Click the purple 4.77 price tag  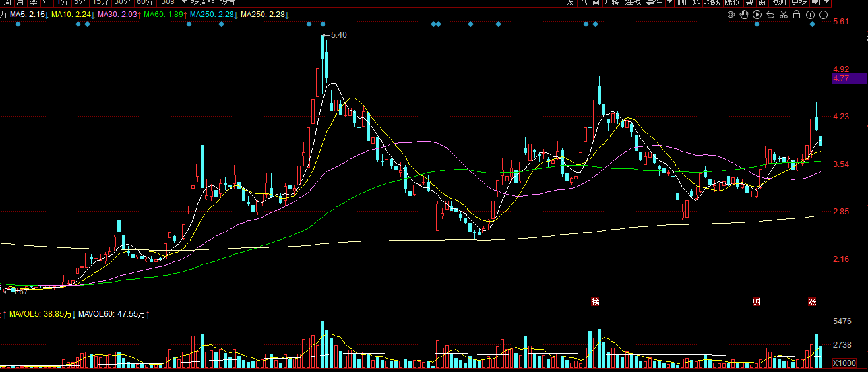tap(850, 78)
